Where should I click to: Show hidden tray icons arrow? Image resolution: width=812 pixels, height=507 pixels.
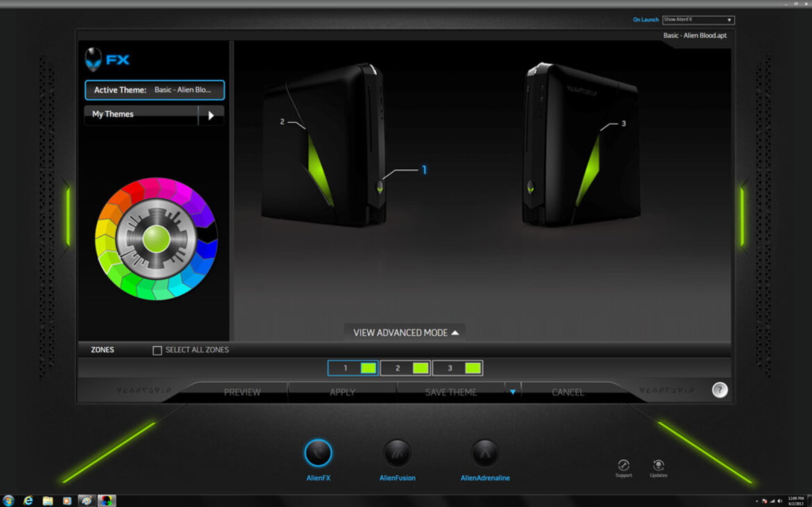(x=757, y=501)
